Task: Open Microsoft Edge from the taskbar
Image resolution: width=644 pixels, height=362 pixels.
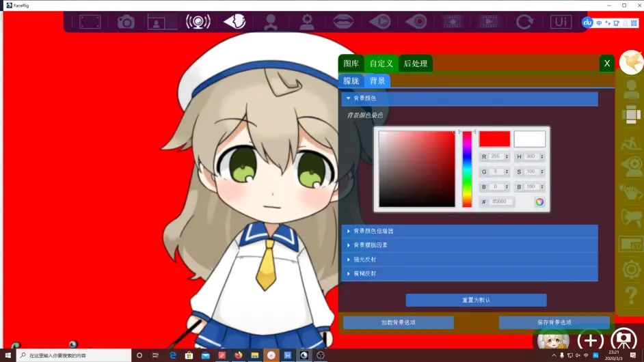Action: 172,355
